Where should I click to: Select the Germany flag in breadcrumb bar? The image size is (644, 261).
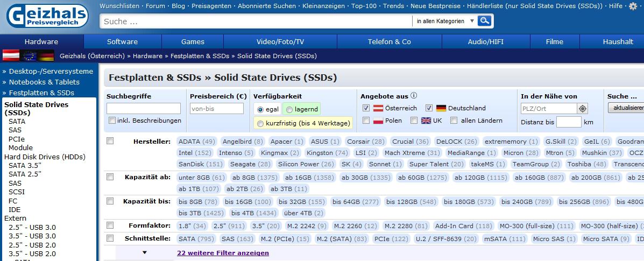click(46, 55)
